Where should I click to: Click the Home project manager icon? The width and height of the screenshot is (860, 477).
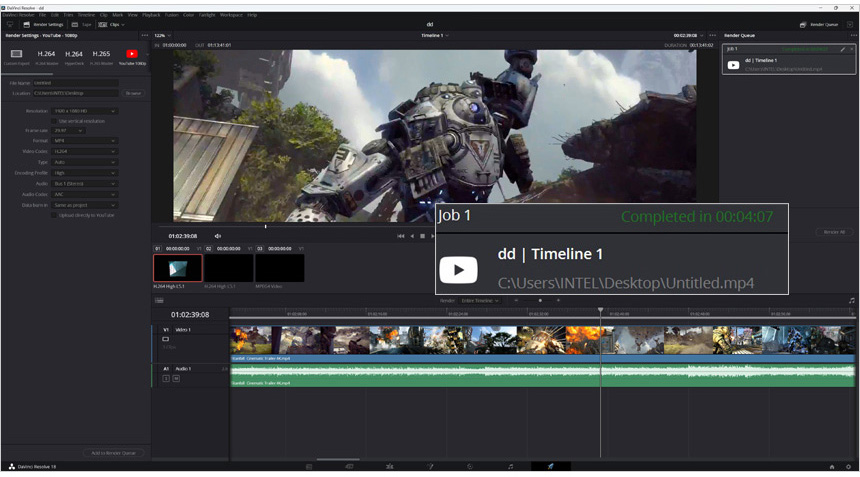click(x=831, y=467)
